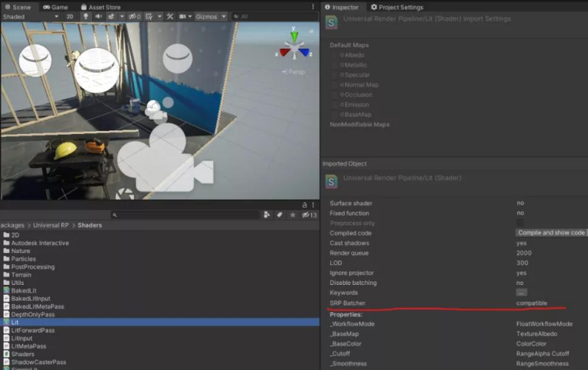The height and width of the screenshot is (370, 588).
Task: Click the SRP Batcher compatible value
Action: pyautogui.click(x=531, y=303)
